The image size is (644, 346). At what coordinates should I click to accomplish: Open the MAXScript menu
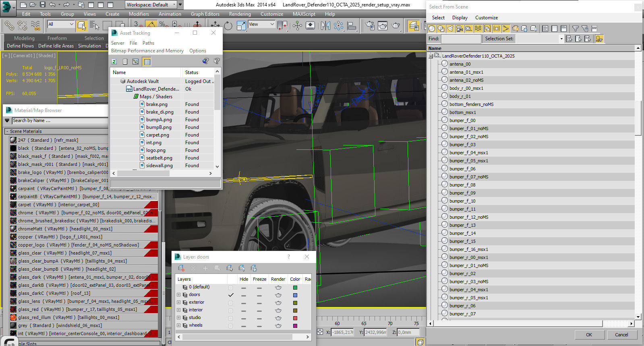tap(304, 14)
